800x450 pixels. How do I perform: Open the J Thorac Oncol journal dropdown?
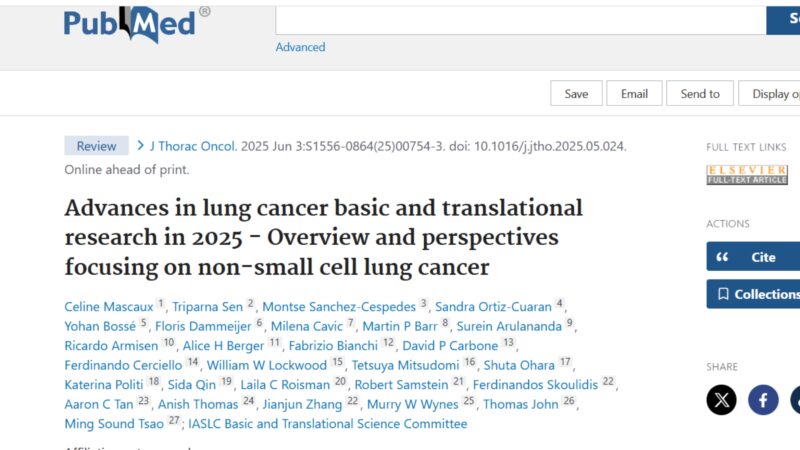pyautogui.click(x=193, y=146)
